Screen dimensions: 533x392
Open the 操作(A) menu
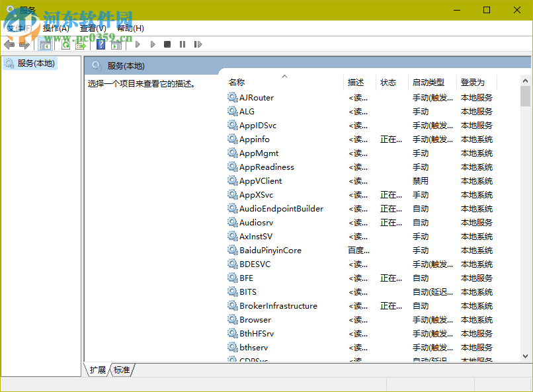(57, 28)
